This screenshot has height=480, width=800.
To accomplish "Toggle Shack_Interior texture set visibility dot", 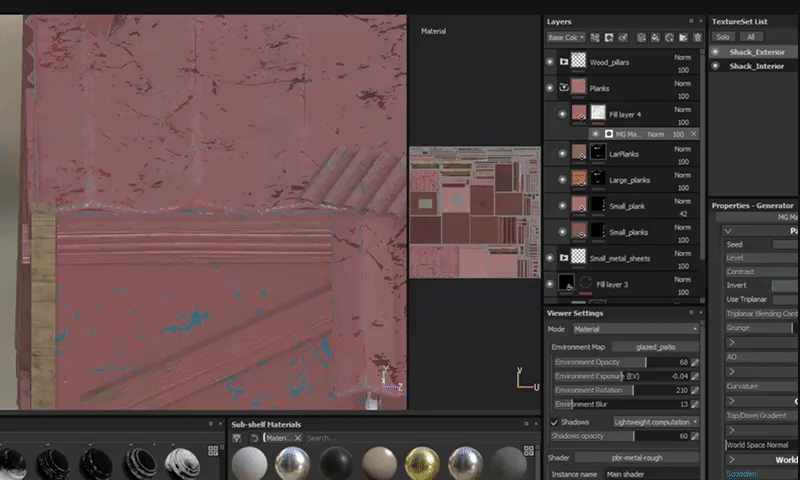I will pyautogui.click(x=715, y=66).
